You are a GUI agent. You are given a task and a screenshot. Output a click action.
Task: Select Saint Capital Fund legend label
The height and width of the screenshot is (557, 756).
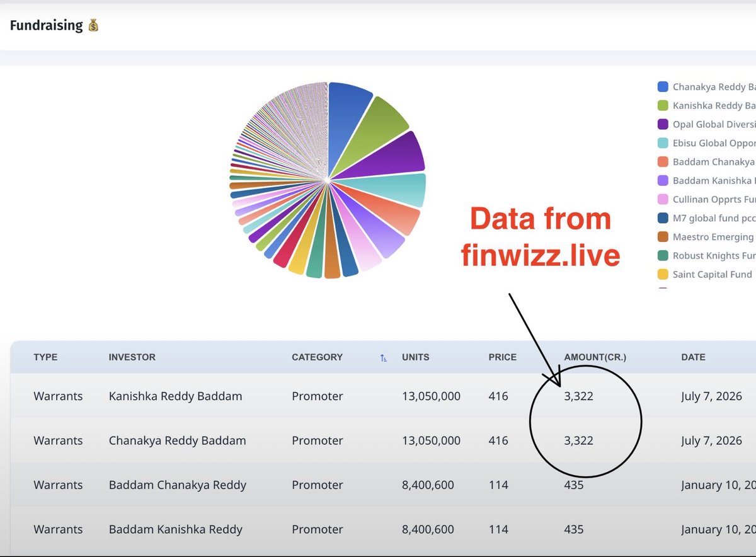coord(713,274)
